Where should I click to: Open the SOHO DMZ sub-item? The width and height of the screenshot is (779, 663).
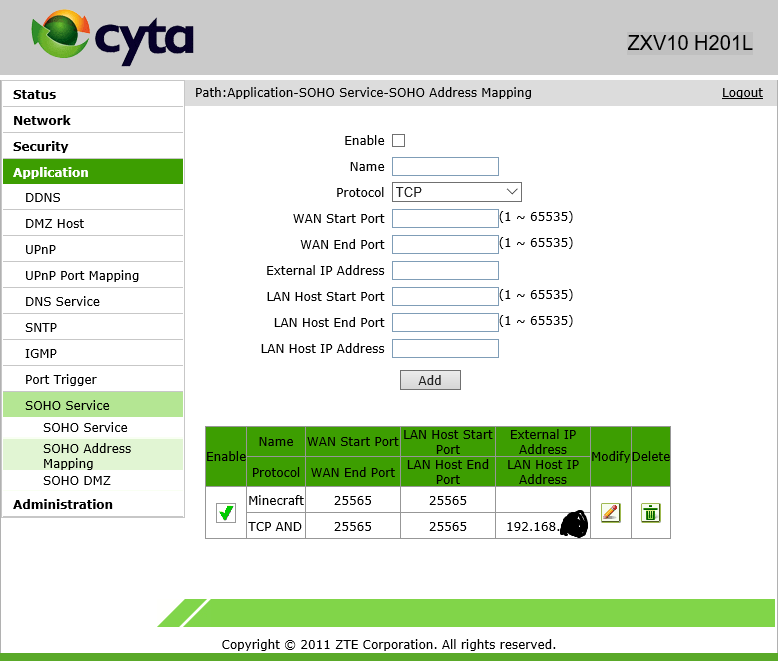point(77,481)
